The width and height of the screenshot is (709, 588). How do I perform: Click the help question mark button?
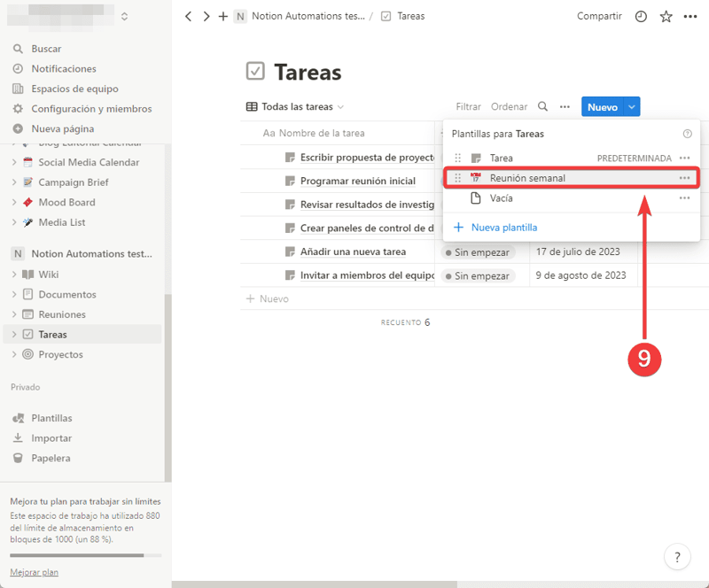point(677,557)
